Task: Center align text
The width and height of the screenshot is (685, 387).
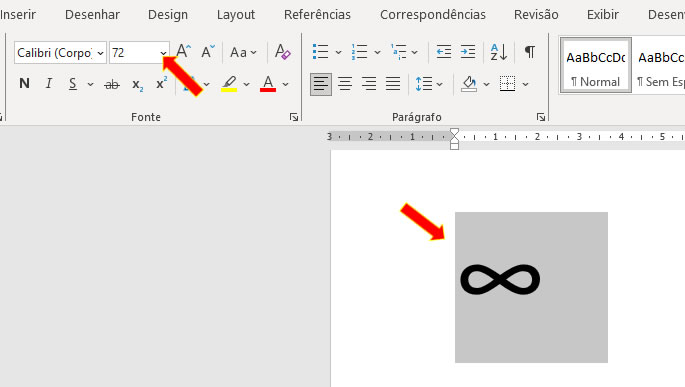Action: click(345, 83)
